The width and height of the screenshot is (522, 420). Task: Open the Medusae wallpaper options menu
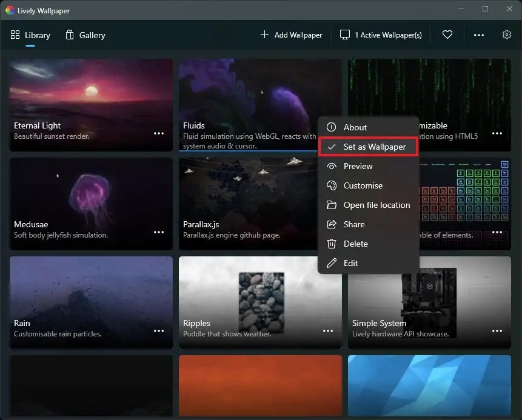158,232
